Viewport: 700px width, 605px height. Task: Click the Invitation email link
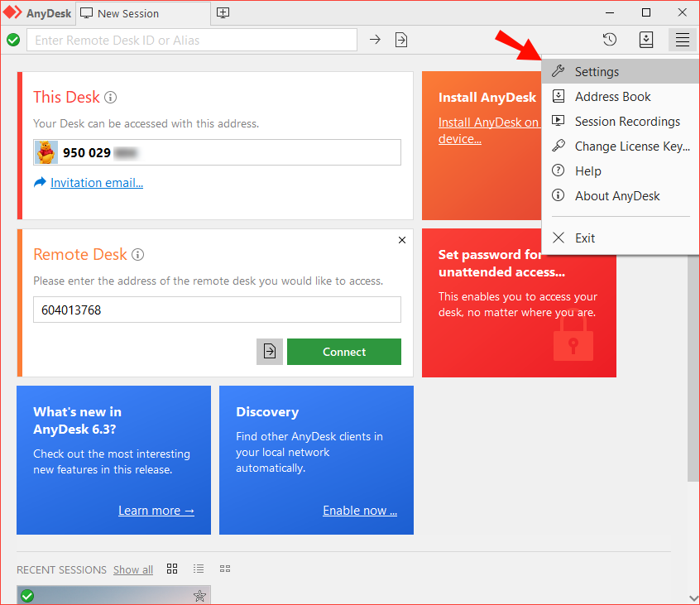97,183
